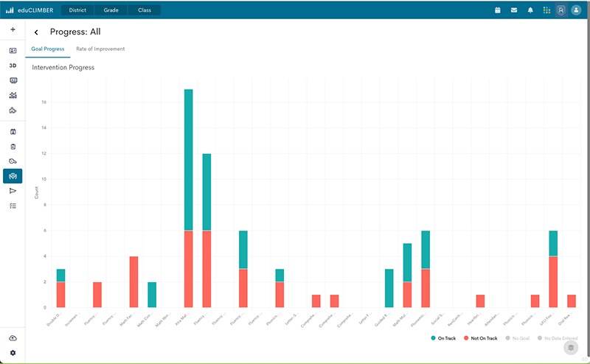This screenshot has width=590, height=364.
Task: Click the layers floating button
Action: point(570,347)
